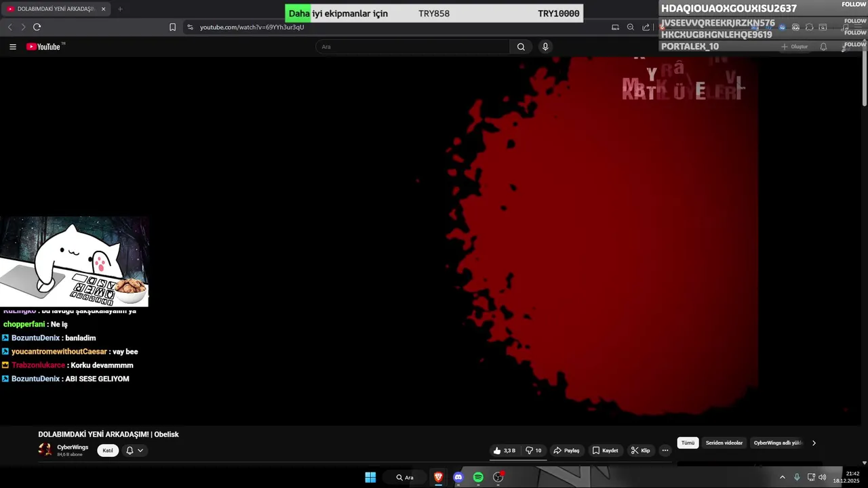Open the taskbar search box Ara
The height and width of the screenshot is (488, 868).
pyautogui.click(x=405, y=477)
